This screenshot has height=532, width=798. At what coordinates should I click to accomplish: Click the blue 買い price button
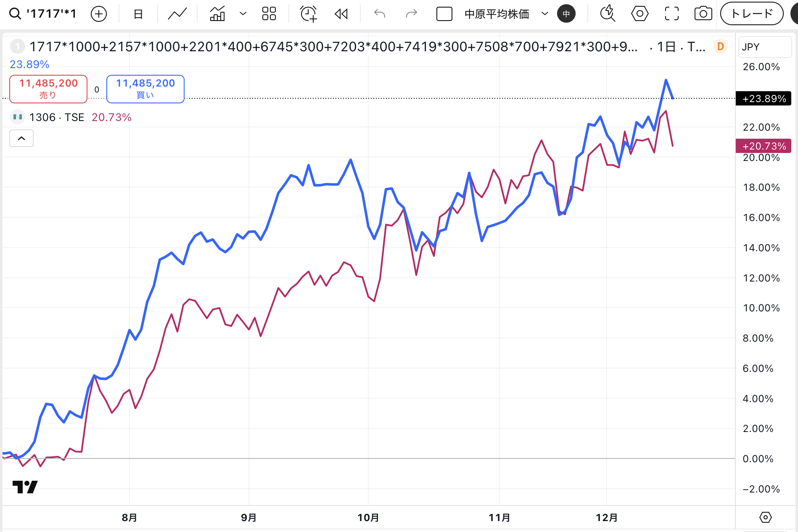pyautogui.click(x=145, y=89)
